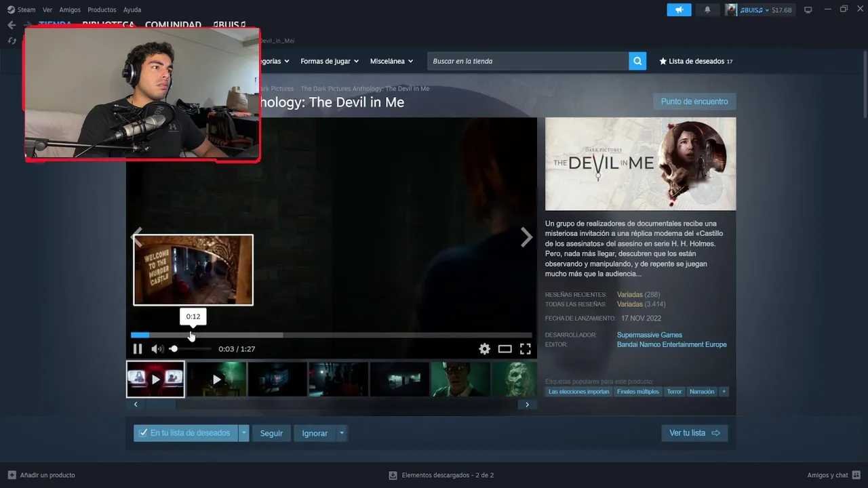The width and height of the screenshot is (868, 488).
Task: Click Variadas (3.414) all reviews
Action: tap(641, 304)
